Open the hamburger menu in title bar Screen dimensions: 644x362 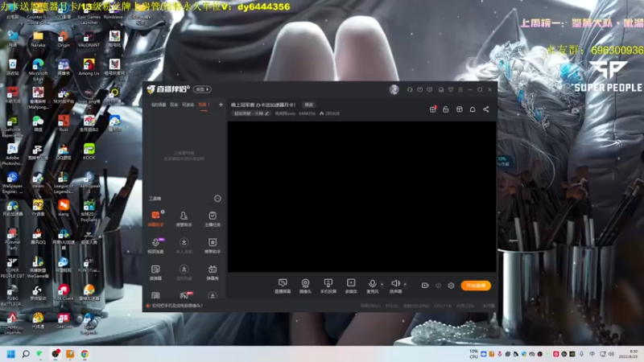(460, 89)
